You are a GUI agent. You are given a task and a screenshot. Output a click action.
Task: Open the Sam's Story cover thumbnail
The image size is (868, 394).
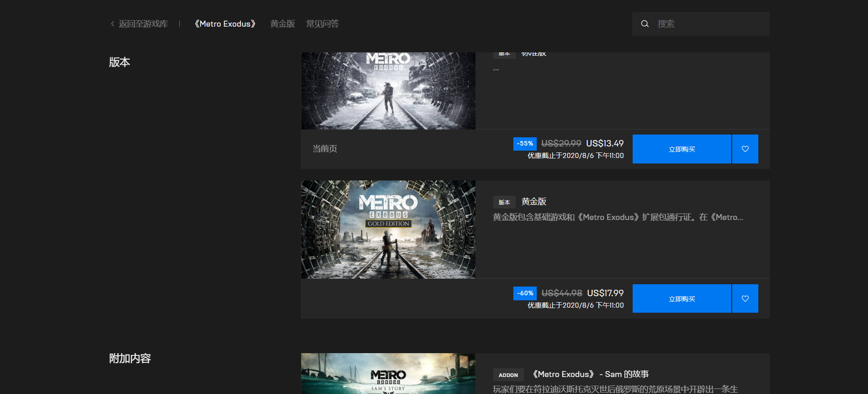(x=388, y=373)
